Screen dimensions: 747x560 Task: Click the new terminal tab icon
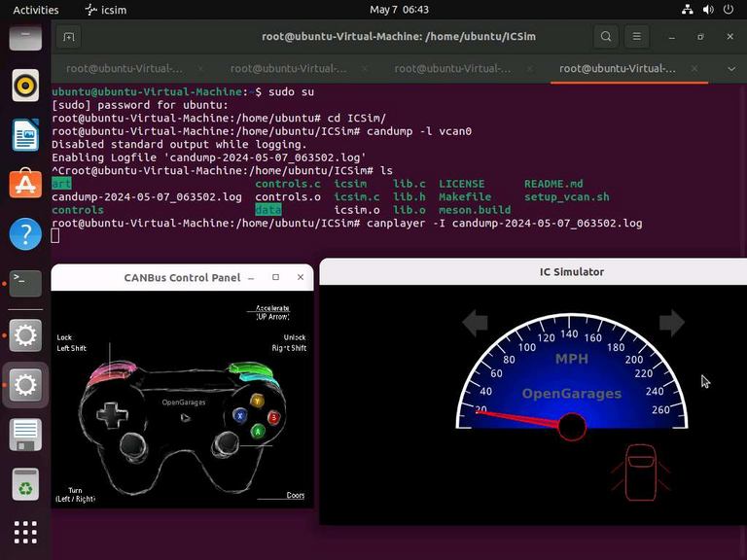(x=69, y=37)
